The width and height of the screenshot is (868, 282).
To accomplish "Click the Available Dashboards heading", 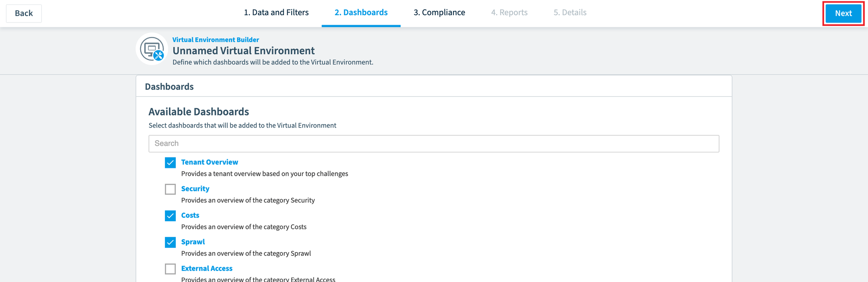I will point(199,112).
